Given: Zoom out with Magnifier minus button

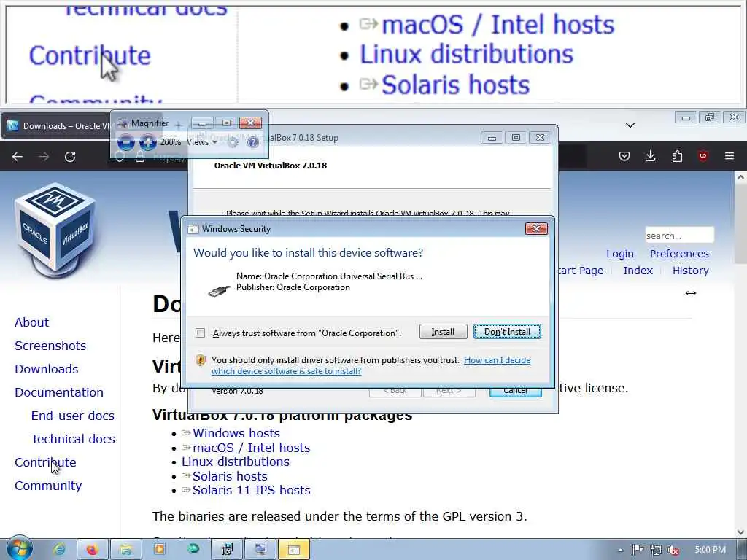Looking at the screenshot, I should tap(125, 142).
